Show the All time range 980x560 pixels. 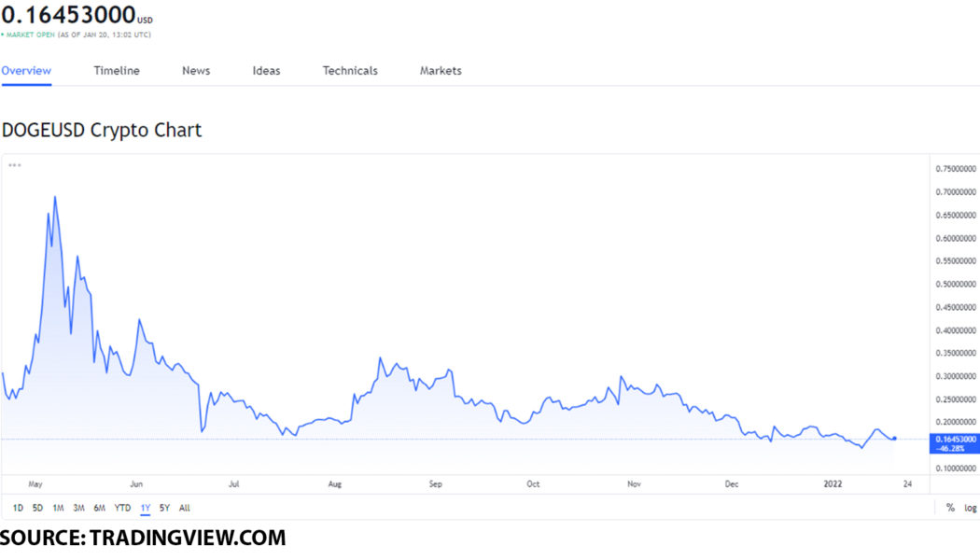(184, 508)
